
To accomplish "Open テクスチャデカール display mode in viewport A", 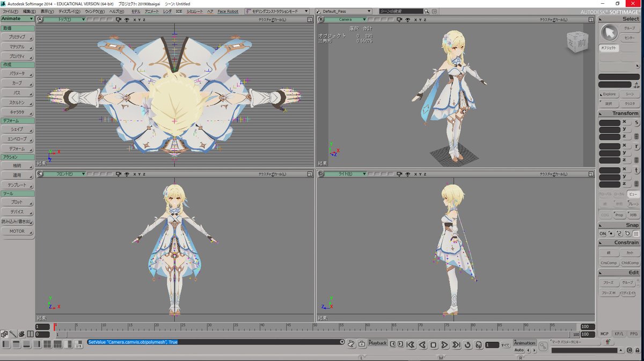I will click(272, 19).
